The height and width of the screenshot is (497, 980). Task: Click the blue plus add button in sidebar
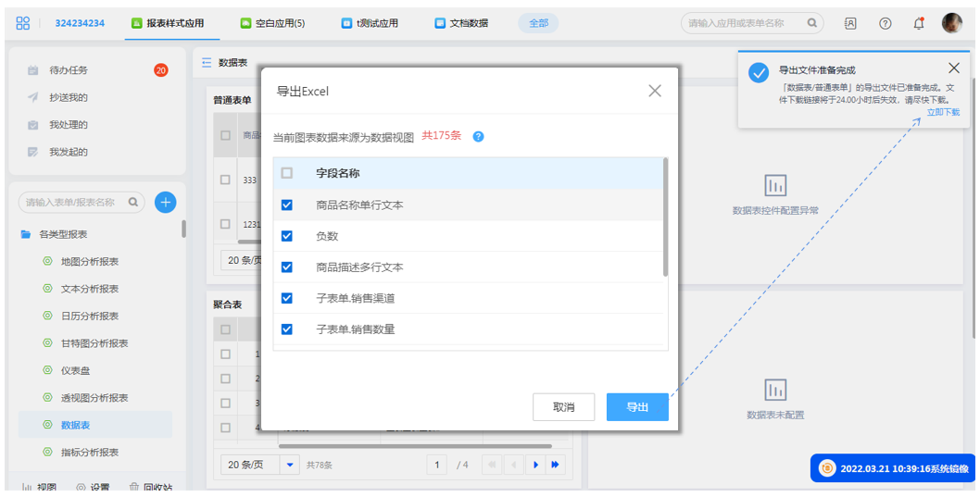pyautogui.click(x=165, y=202)
